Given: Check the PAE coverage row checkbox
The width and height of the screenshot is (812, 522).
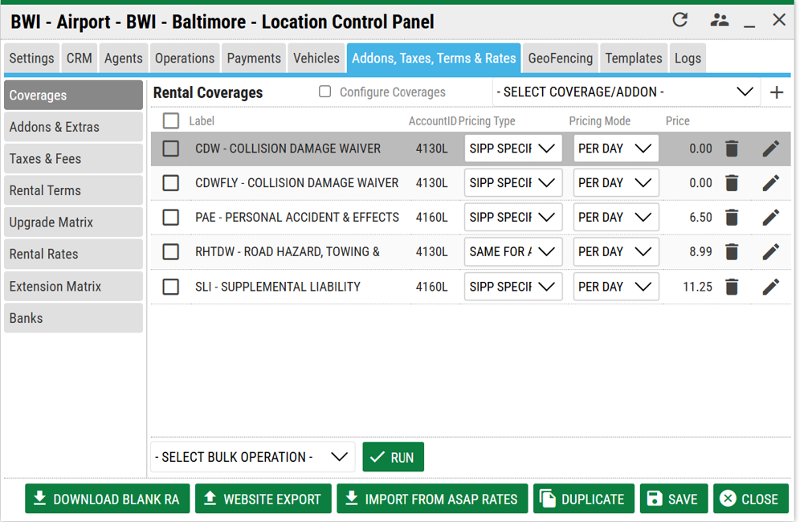Looking at the screenshot, I should pyautogui.click(x=171, y=218).
